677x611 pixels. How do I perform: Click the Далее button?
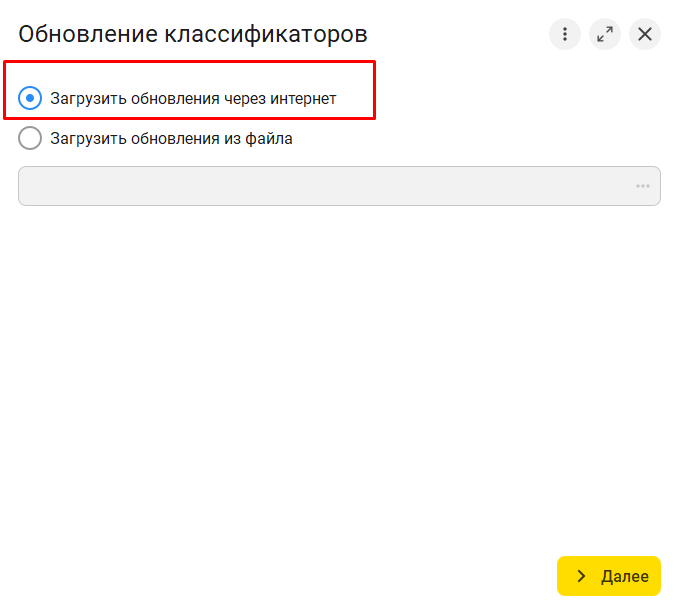click(609, 576)
